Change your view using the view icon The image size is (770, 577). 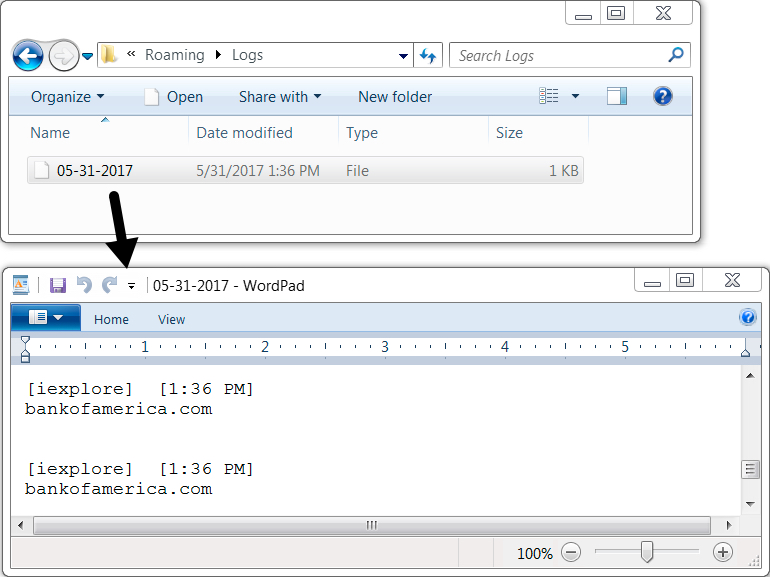[549, 96]
